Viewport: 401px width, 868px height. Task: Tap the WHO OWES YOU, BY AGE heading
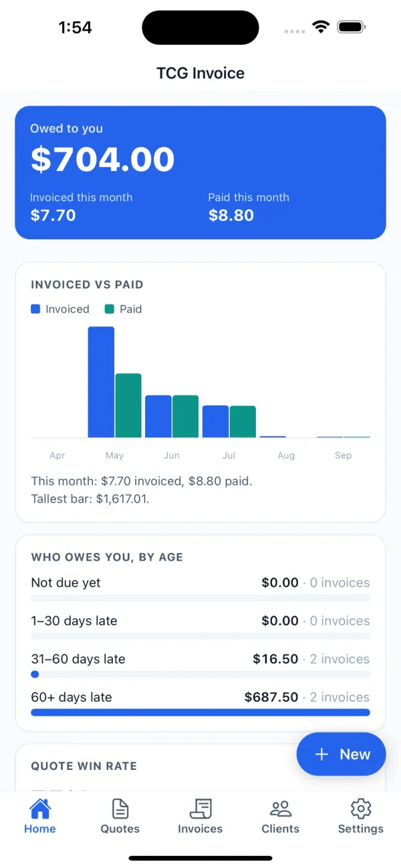pos(107,557)
